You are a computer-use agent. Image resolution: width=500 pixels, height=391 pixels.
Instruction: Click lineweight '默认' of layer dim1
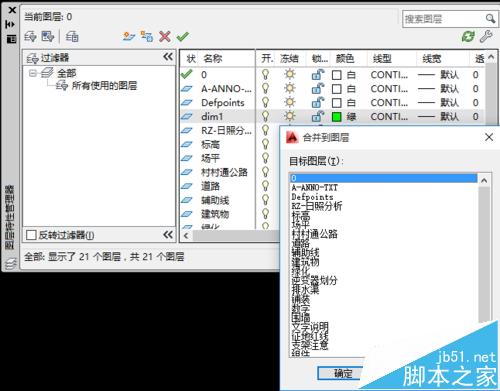pyautogui.click(x=449, y=117)
